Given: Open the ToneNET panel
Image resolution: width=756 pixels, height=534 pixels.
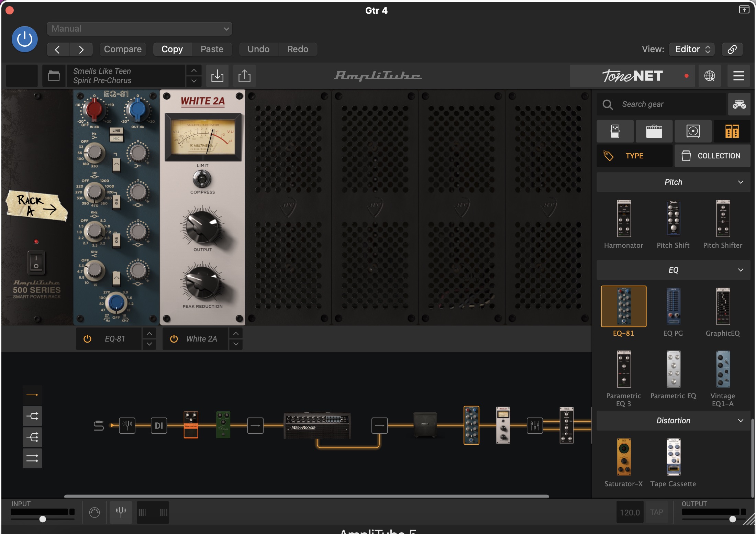Looking at the screenshot, I should [x=632, y=76].
